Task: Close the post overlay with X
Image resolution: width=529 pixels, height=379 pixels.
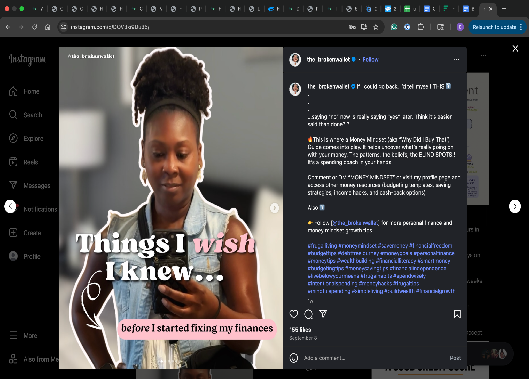Action: pos(515,49)
